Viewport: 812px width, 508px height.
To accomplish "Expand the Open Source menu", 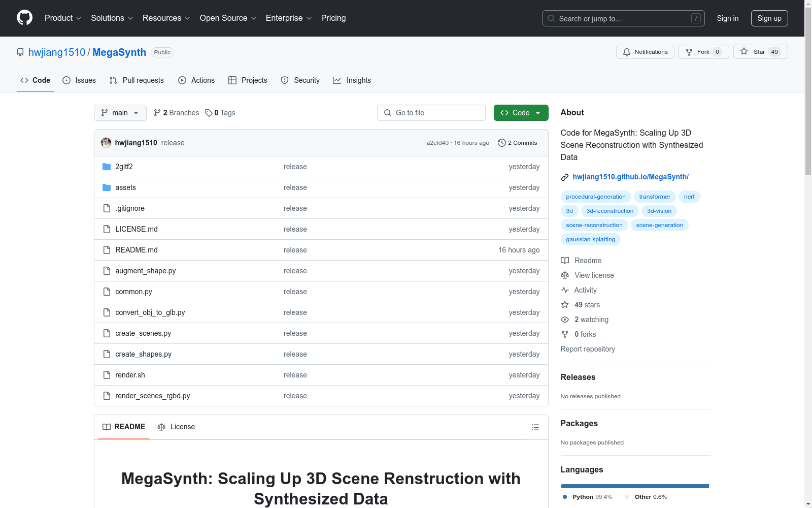I will (228, 18).
